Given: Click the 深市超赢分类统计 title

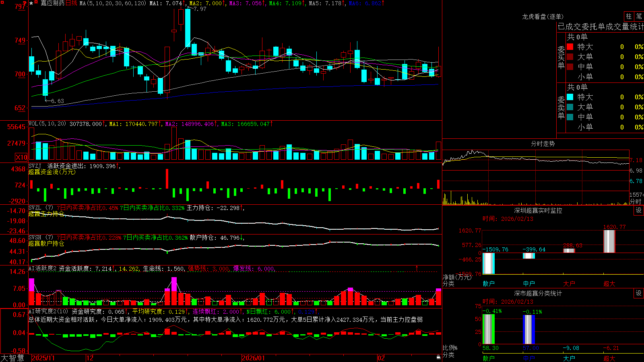Looking at the screenshot, I should pyautogui.click(x=538, y=293).
